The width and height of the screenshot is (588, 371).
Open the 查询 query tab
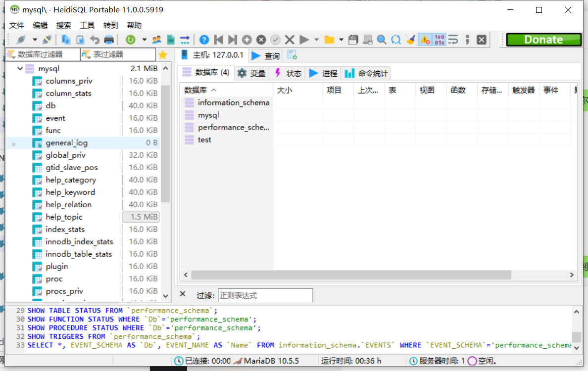point(266,55)
